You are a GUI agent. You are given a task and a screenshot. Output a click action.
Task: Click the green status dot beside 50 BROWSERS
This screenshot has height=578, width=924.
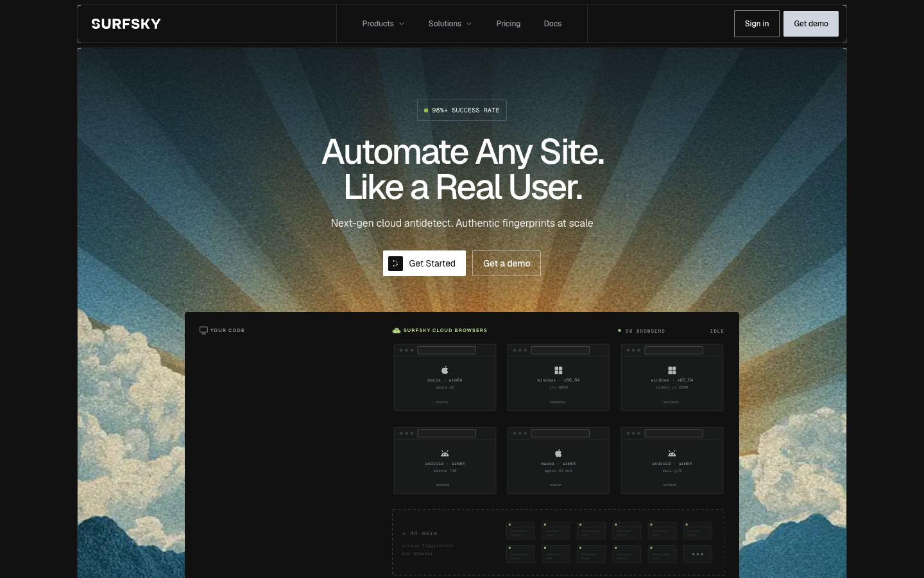click(x=619, y=331)
